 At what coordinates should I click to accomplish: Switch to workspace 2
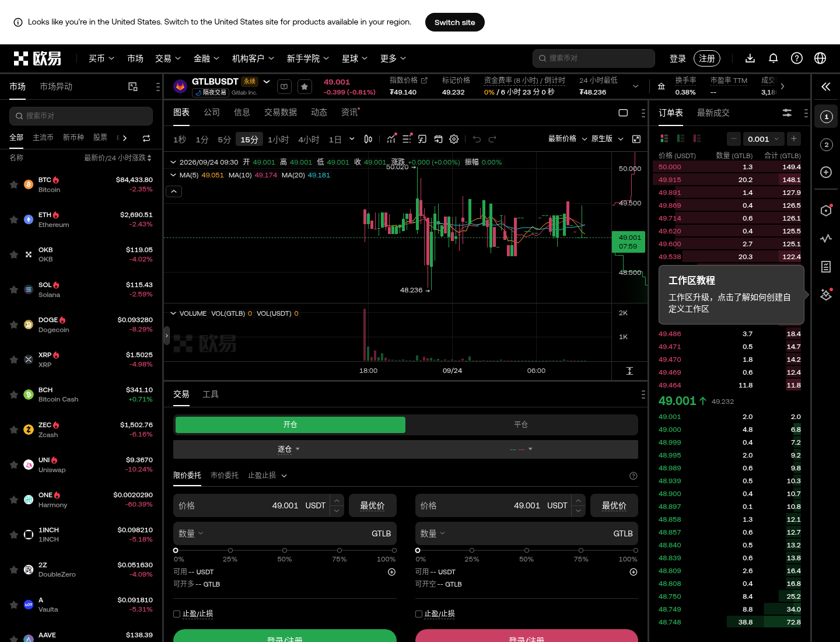[x=826, y=145]
